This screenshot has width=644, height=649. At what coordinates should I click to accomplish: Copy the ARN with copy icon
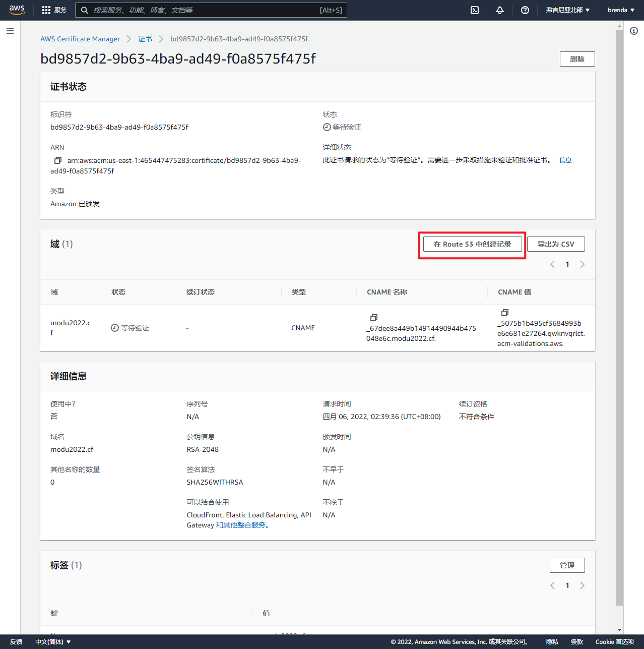57,160
